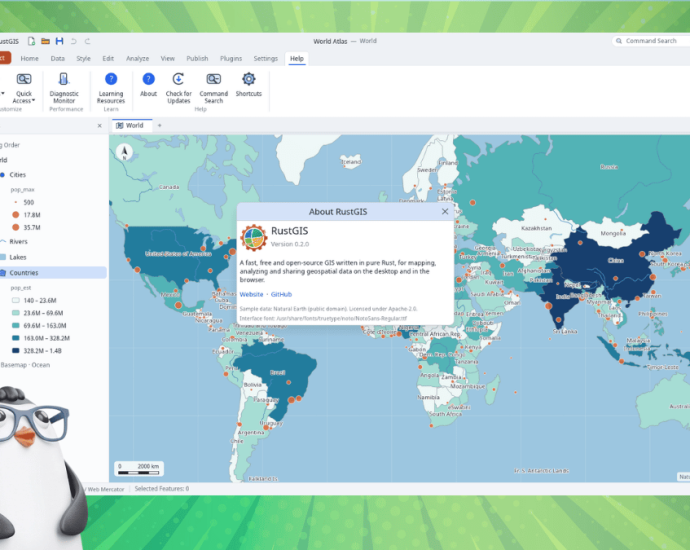Save the project using the floppy icon

coord(59,41)
